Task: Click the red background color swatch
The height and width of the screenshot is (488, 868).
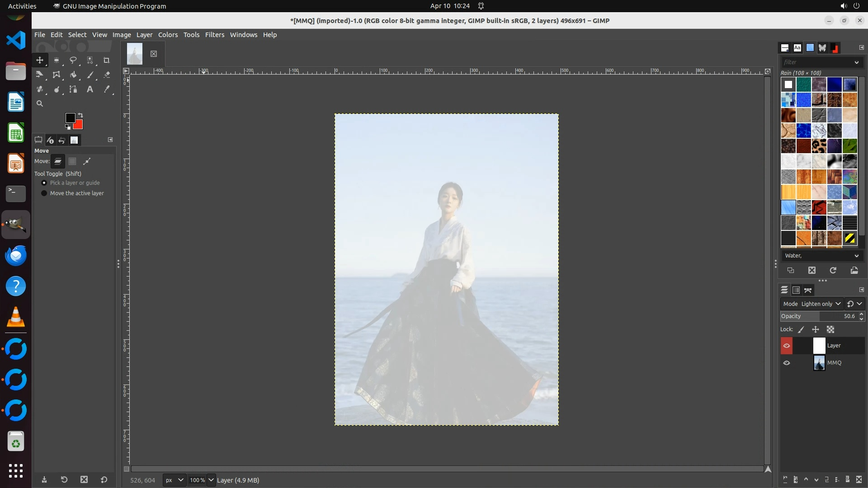Action: click(79, 126)
